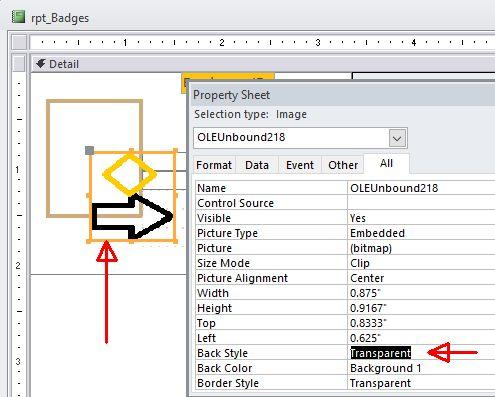Viewport: 495px width, 397px height.
Task: Select the Control Source property label
Action: point(235,203)
